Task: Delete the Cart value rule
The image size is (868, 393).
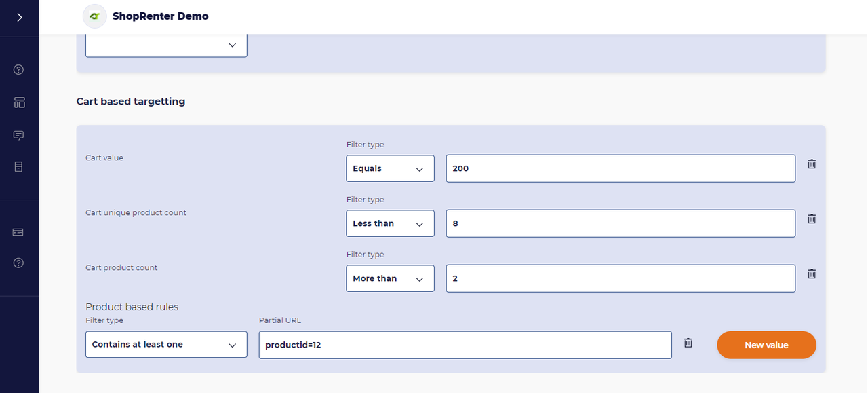Action: 812,164
